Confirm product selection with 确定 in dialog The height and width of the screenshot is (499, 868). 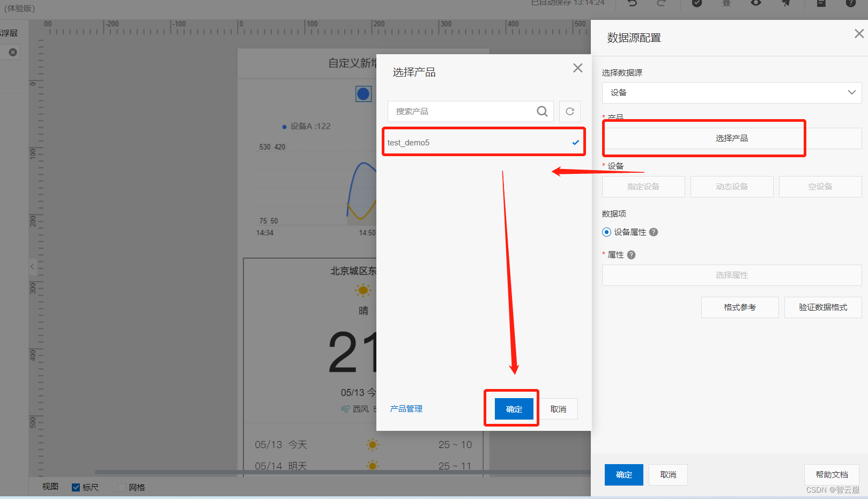(x=514, y=409)
